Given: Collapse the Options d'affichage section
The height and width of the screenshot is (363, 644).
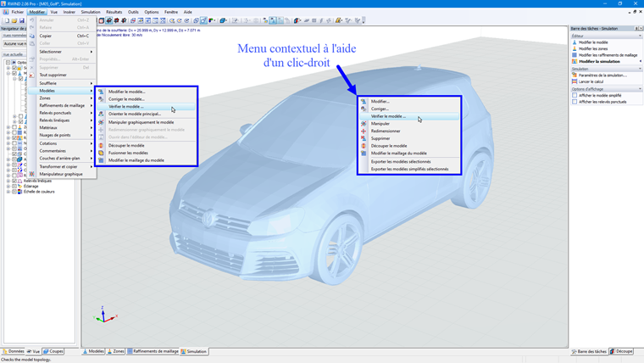Looking at the screenshot, I should [640, 89].
